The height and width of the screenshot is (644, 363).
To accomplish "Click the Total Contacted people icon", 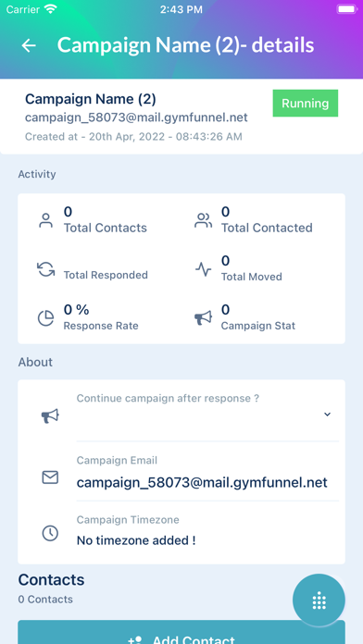I will pyautogui.click(x=203, y=220).
